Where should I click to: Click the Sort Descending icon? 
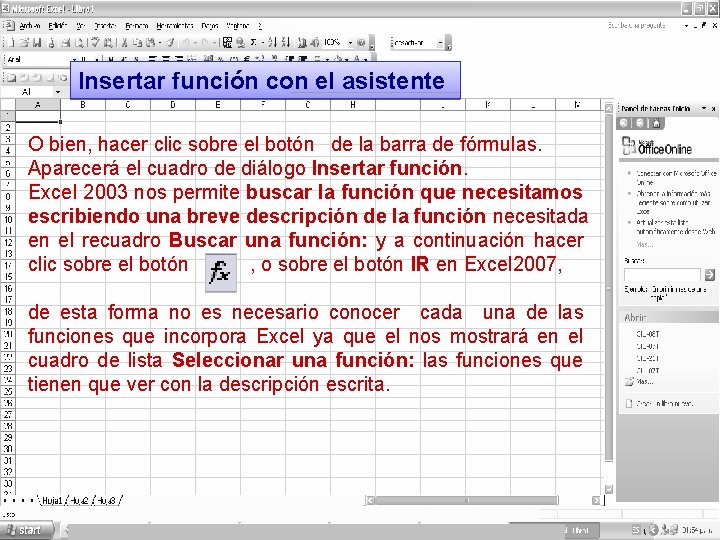(286, 43)
